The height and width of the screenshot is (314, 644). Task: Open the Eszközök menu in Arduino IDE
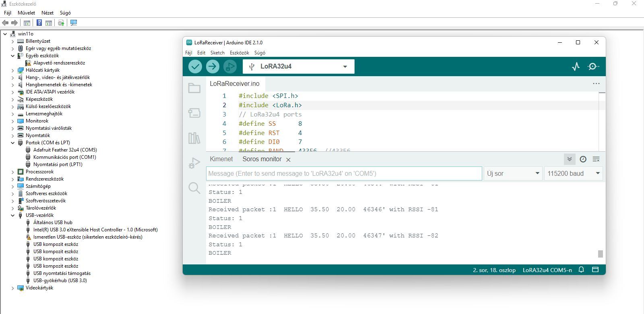click(239, 53)
